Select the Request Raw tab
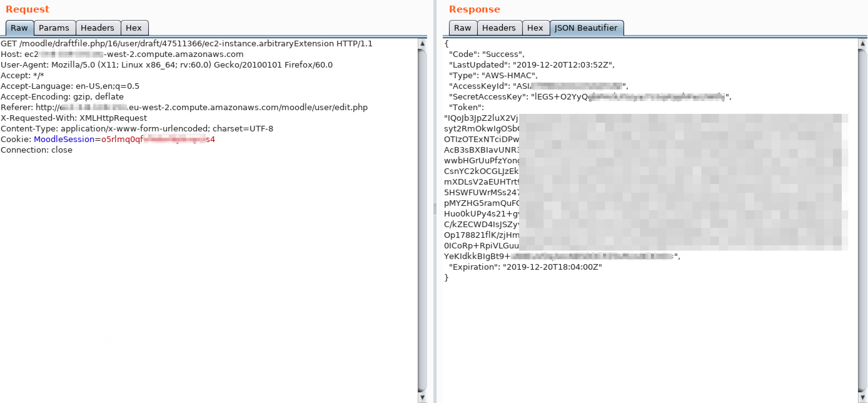This screenshot has height=403, width=868. 19,28
